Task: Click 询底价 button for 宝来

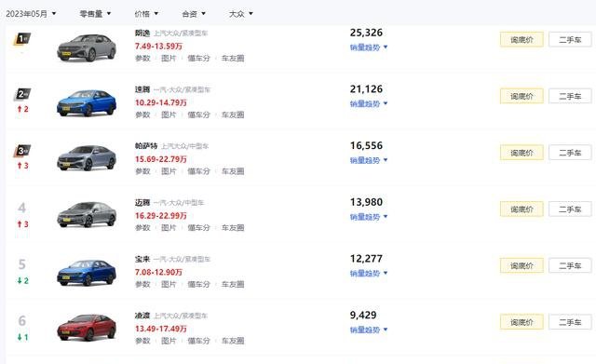Action: tap(521, 265)
